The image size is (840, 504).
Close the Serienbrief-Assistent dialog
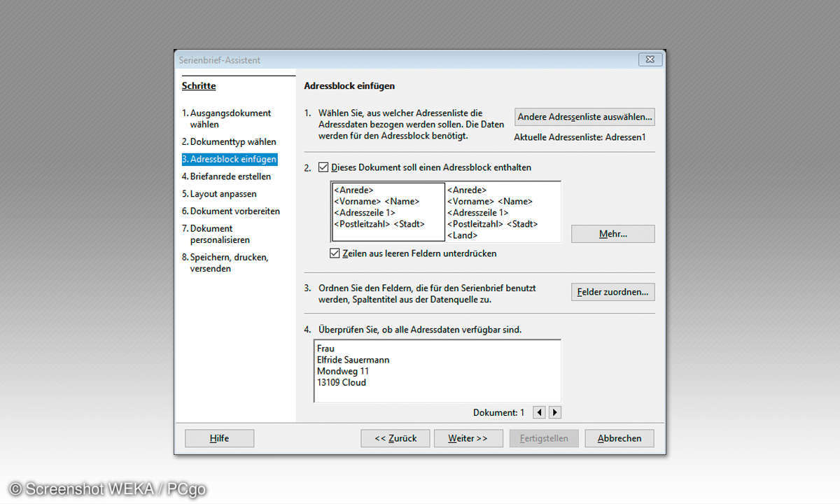pyautogui.click(x=650, y=60)
